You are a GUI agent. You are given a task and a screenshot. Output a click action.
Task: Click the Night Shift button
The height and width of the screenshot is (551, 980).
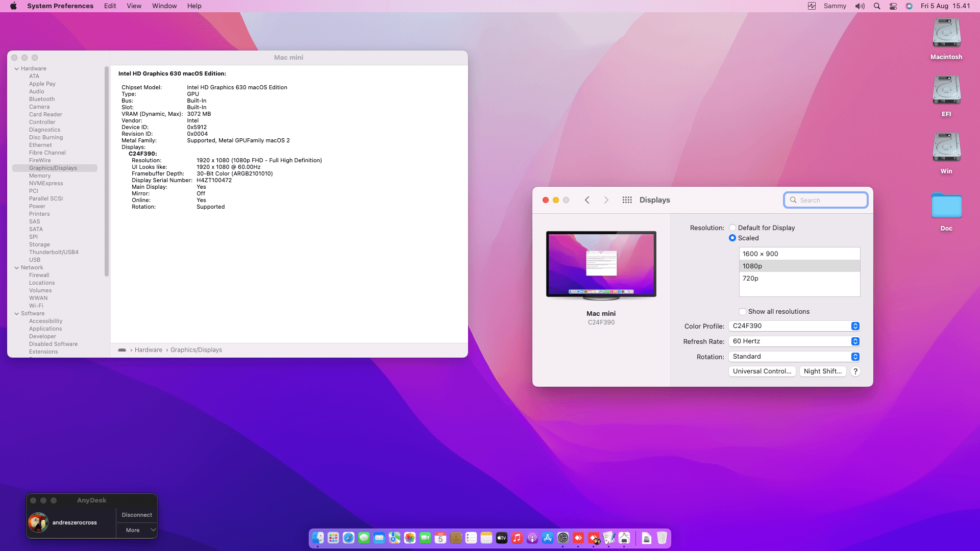pos(823,371)
